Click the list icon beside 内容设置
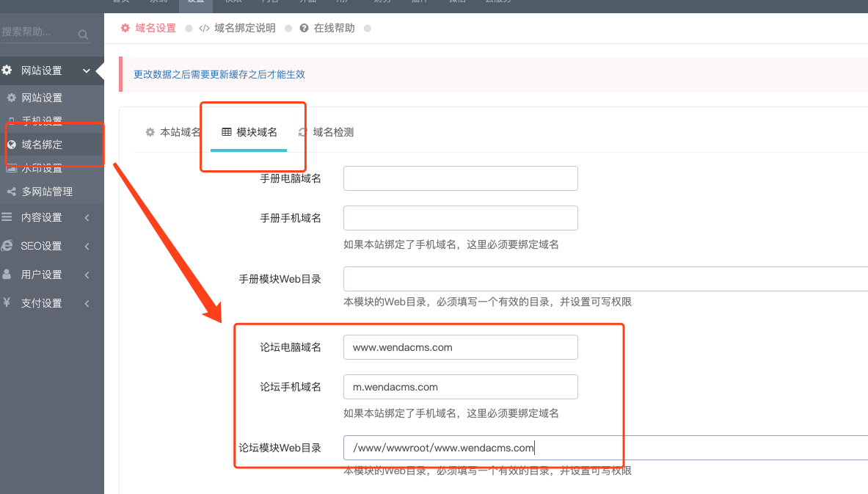The height and width of the screenshot is (494, 868). pos(7,217)
